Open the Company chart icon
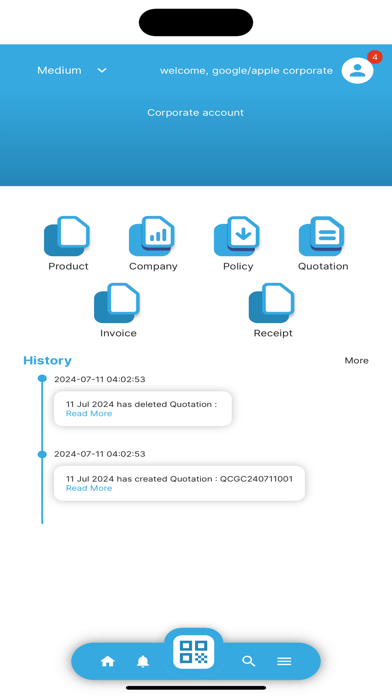Image resolution: width=392 pixels, height=696 pixels. click(152, 236)
